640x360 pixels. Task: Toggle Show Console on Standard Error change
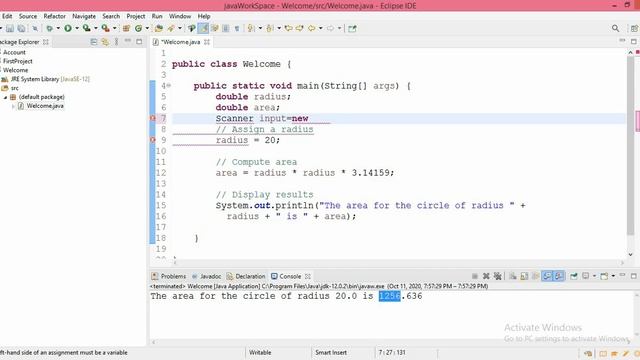point(558,276)
